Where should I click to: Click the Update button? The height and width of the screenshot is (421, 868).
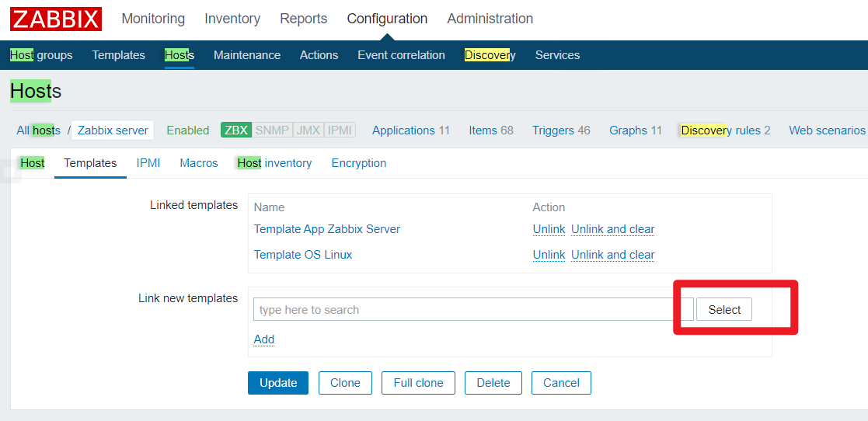(278, 383)
